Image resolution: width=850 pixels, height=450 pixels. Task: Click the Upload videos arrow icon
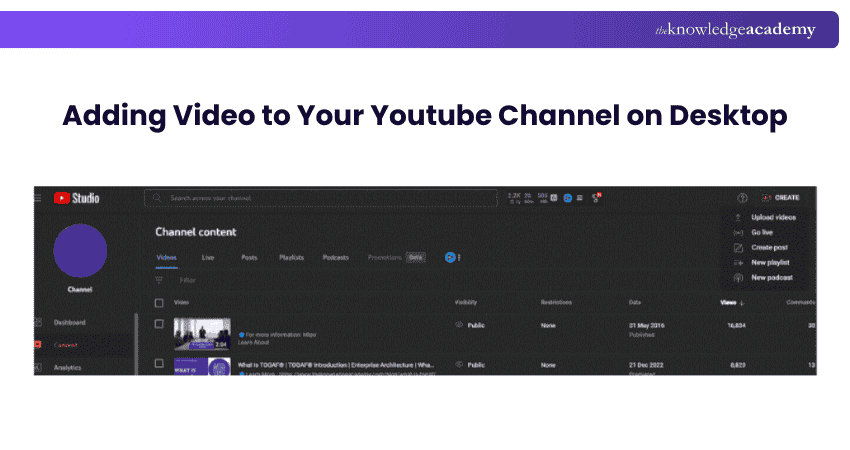point(738,217)
